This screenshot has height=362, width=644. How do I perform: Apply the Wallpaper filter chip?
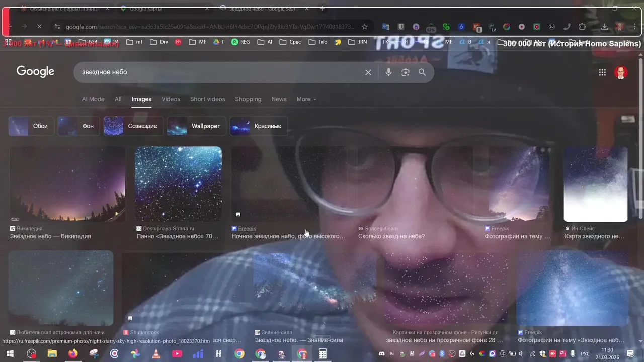(197, 126)
